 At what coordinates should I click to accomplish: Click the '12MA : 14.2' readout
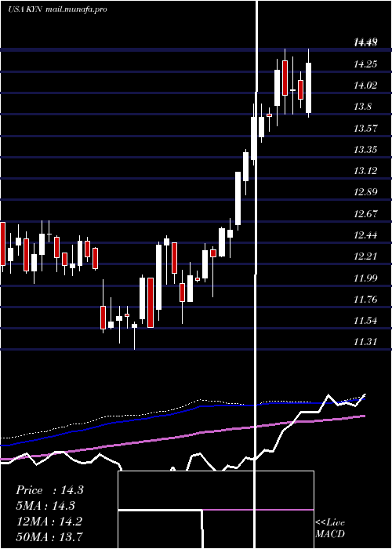point(49,522)
